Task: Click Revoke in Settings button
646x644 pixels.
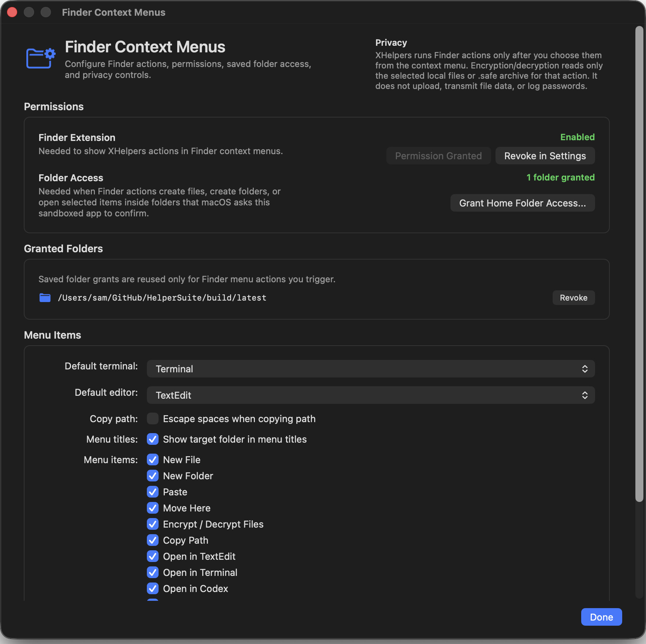Action: [545, 156]
